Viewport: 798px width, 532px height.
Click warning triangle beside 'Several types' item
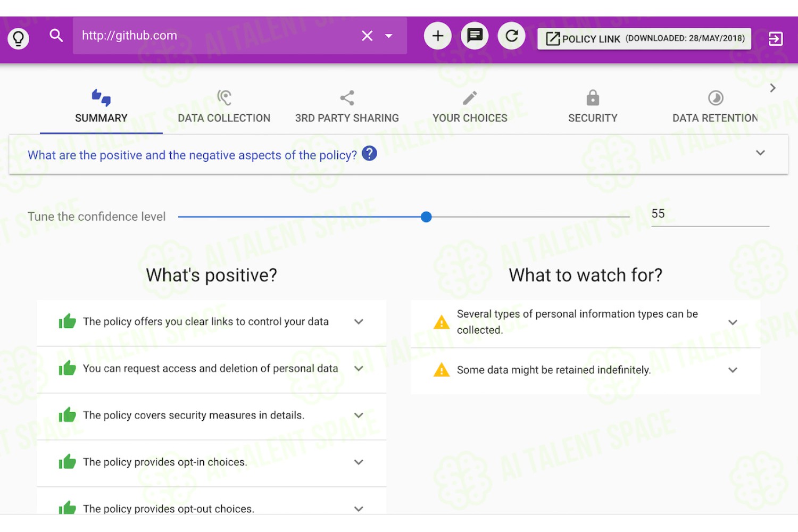442,322
